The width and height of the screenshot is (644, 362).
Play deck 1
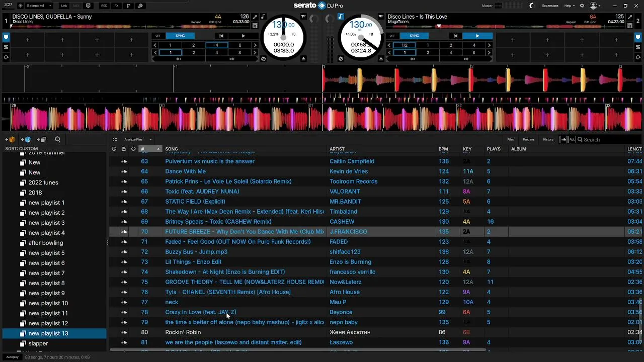point(244,36)
